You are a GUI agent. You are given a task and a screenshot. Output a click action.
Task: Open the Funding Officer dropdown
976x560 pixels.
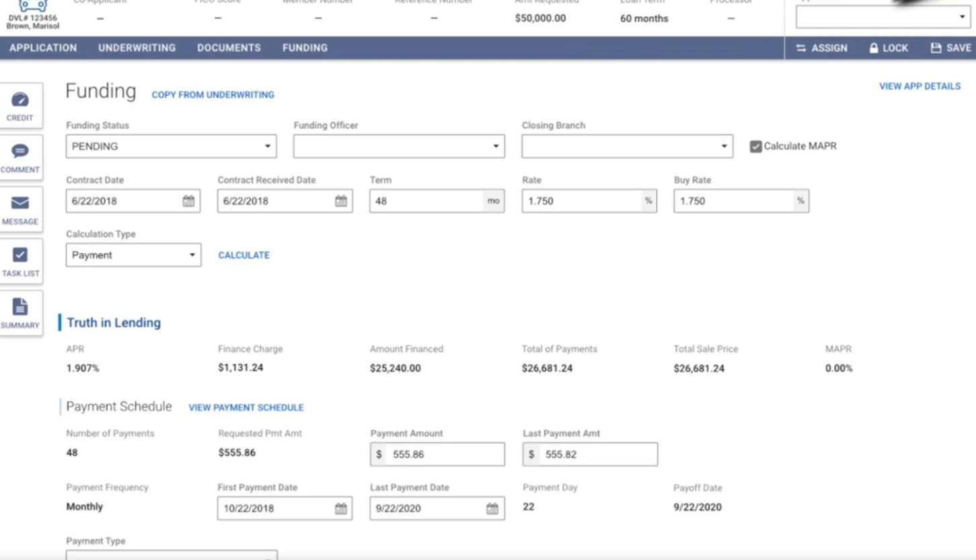pyautogui.click(x=399, y=147)
